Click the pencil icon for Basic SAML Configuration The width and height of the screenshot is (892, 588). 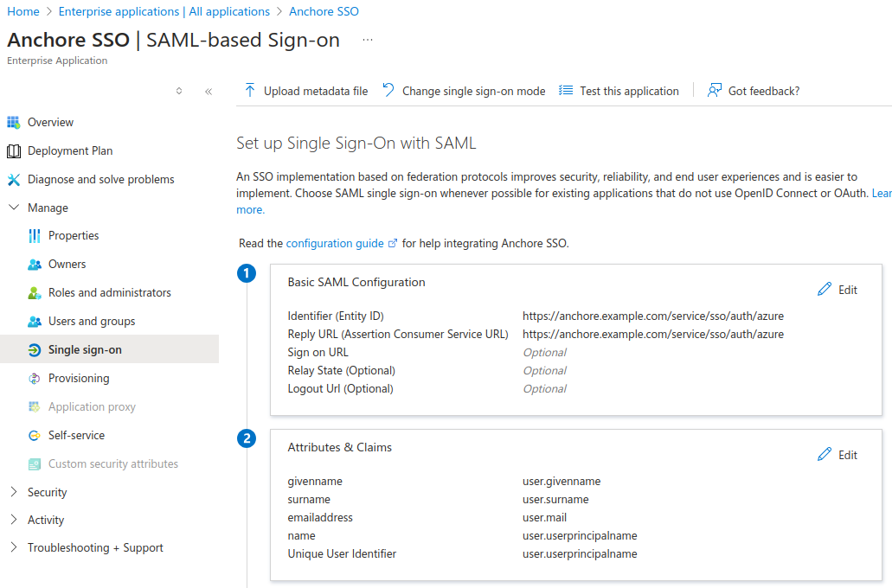click(825, 290)
